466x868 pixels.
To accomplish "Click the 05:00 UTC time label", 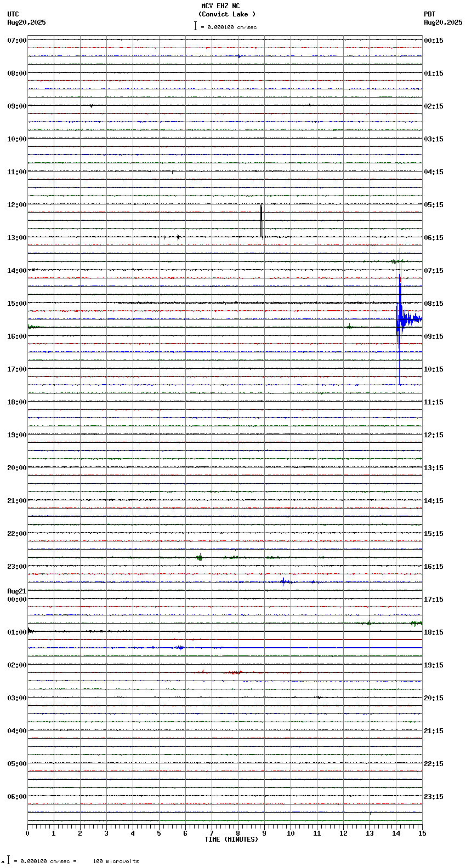I will coord(17,764).
